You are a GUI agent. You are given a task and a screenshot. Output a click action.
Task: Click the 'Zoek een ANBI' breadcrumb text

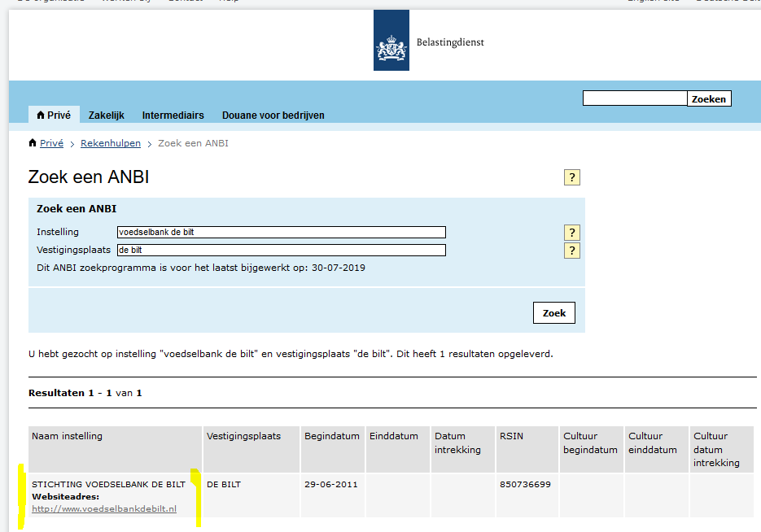pos(193,143)
